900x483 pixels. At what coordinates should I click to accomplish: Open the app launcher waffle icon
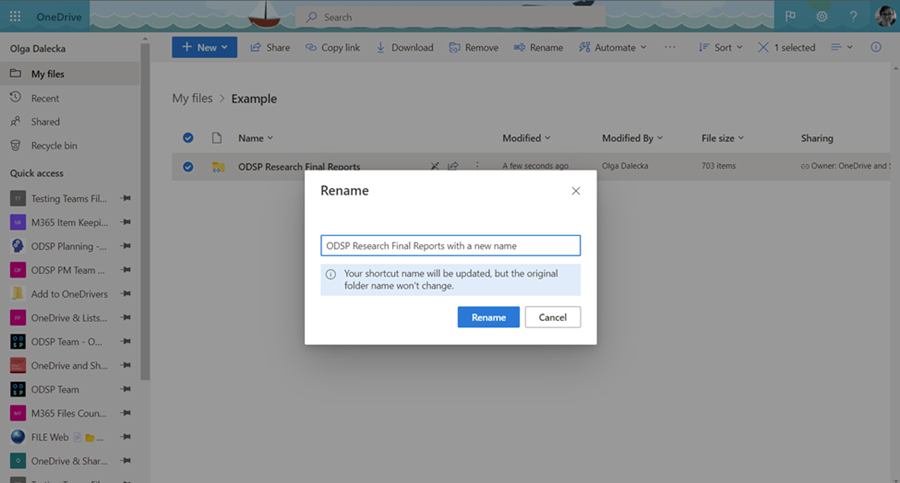15,17
